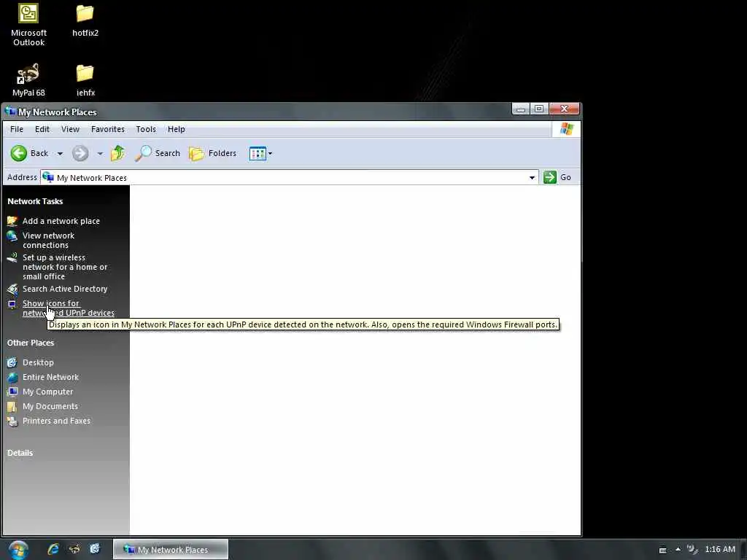Open the Edit menu
The height and width of the screenshot is (560, 747).
(42, 129)
